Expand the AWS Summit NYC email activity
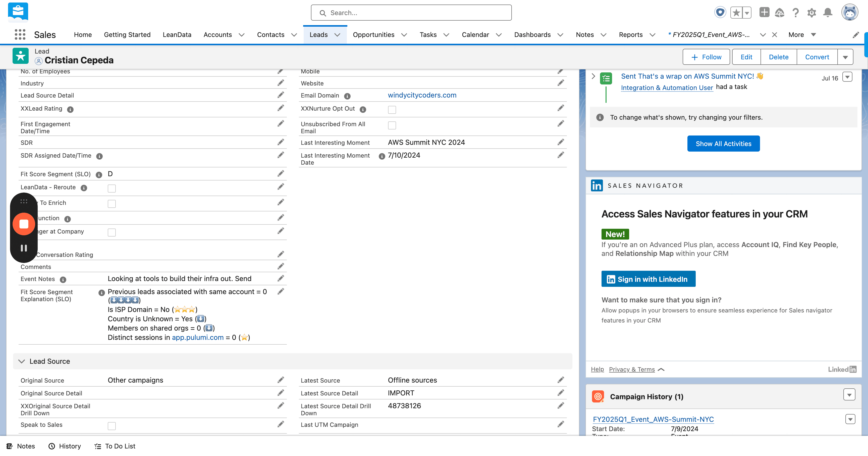The image size is (868, 456). (593, 76)
